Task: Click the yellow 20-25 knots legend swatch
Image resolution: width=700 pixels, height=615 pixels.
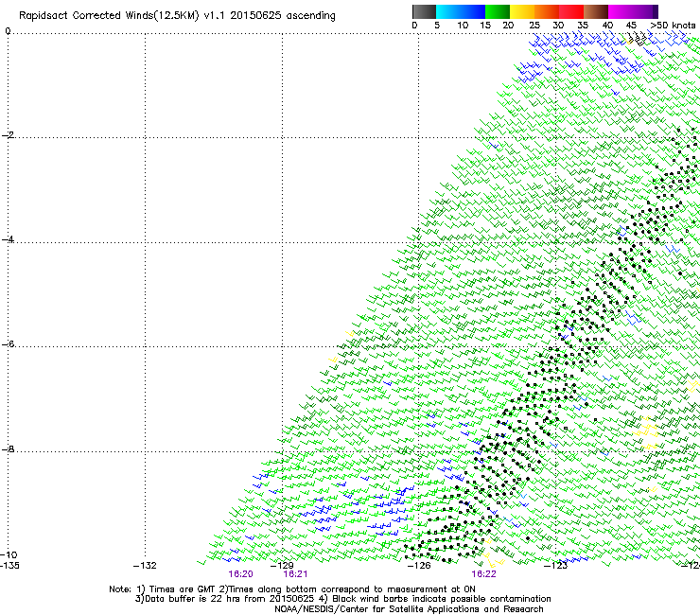Action: pos(522,11)
